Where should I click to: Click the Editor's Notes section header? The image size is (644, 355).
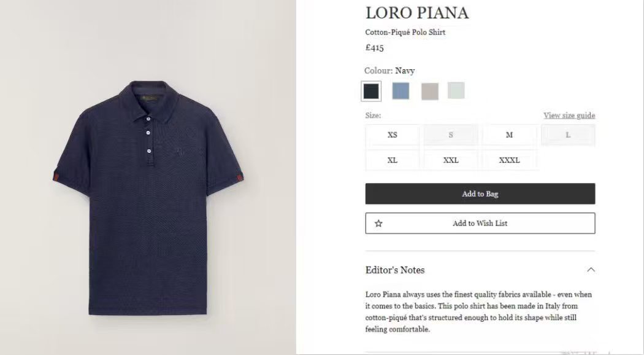[x=395, y=270]
